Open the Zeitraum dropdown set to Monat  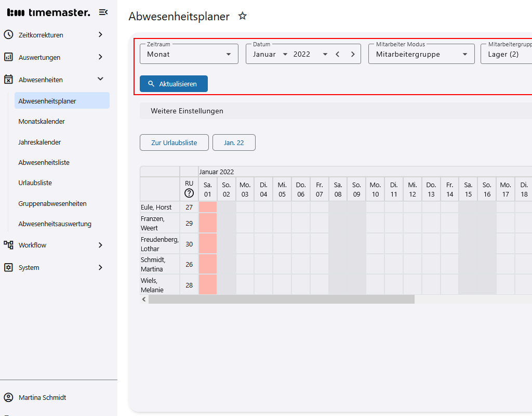click(x=189, y=54)
